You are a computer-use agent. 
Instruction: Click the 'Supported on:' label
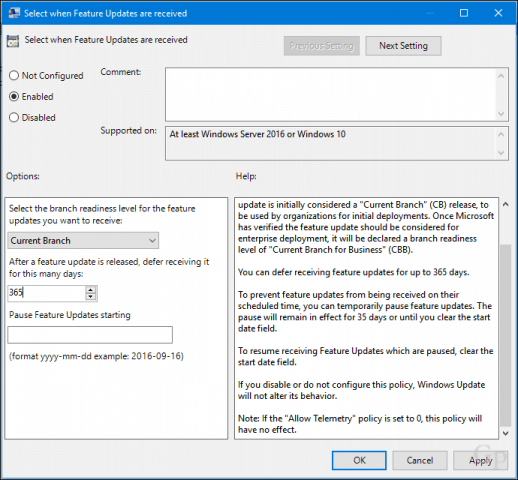128,131
